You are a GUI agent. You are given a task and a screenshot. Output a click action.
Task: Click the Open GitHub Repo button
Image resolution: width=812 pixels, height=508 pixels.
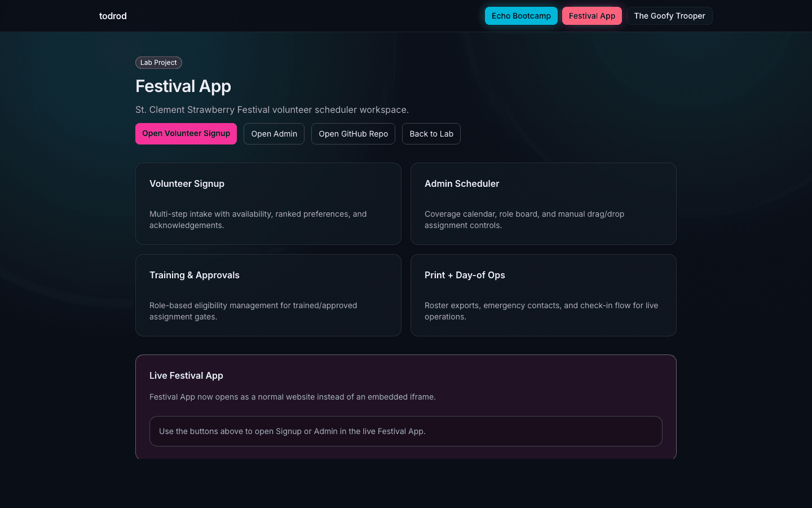point(353,134)
